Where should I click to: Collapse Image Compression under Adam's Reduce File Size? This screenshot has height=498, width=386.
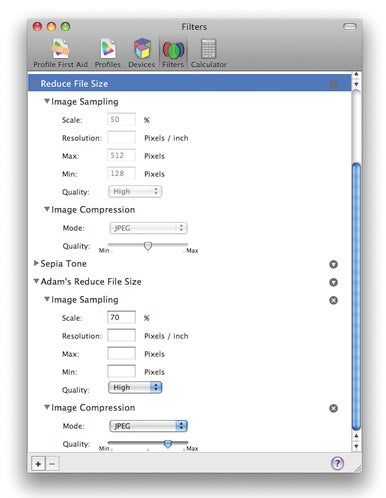[47, 407]
